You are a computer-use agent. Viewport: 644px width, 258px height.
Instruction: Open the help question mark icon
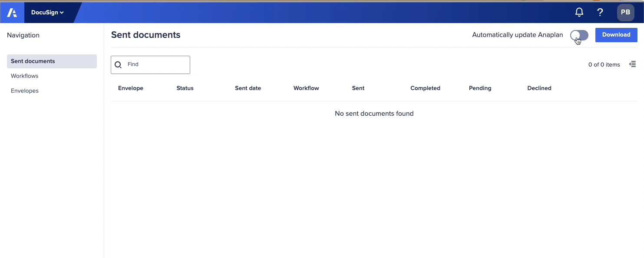(x=600, y=12)
